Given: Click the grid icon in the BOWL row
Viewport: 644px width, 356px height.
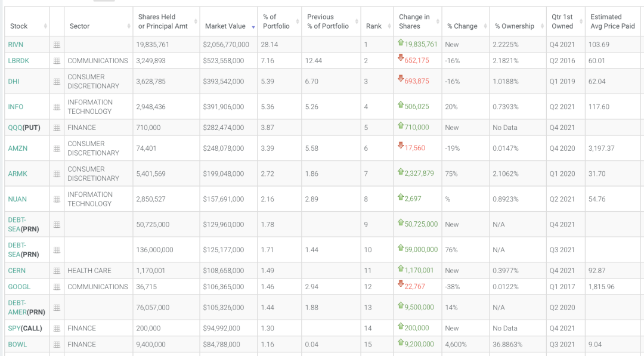Looking at the screenshot, I should (57, 345).
